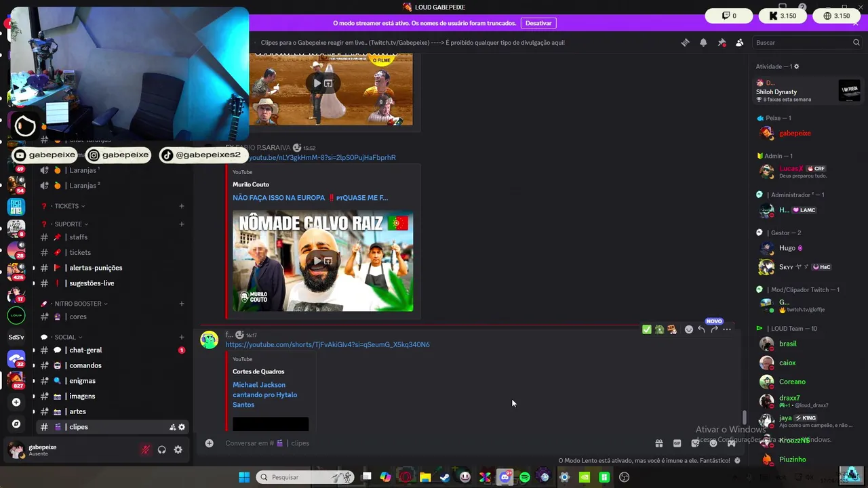Open the Atividade settings gear
The width and height of the screenshot is (868, 488).
(797, 66)
